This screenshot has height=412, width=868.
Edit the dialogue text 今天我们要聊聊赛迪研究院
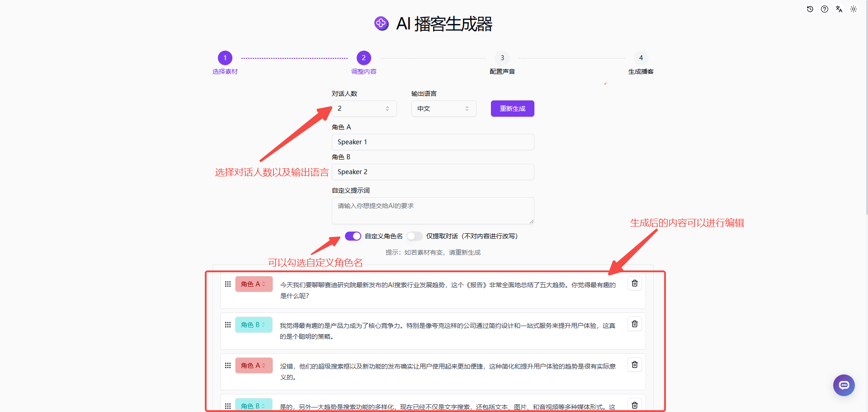click(x=448, y=290)
